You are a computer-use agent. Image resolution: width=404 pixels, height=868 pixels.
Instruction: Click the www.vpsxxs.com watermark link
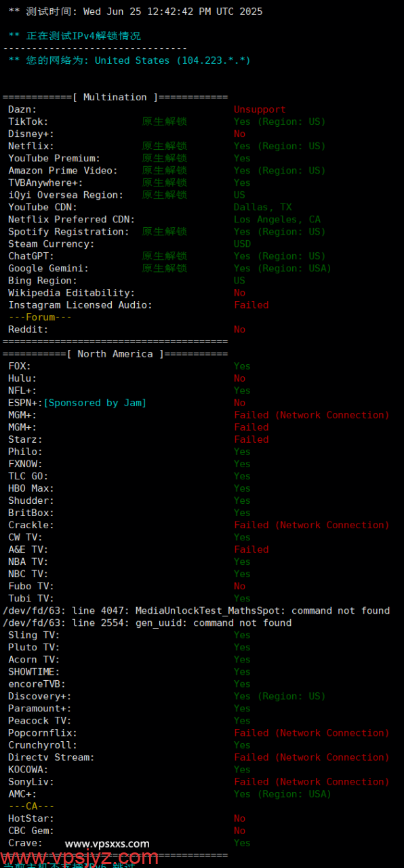point(107,844)
